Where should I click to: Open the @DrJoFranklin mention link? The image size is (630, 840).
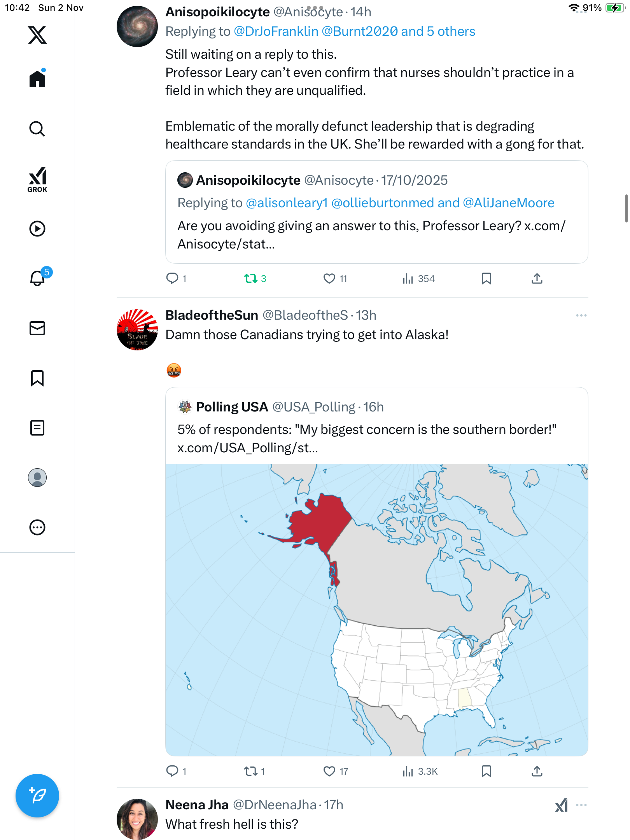(276, 31)
